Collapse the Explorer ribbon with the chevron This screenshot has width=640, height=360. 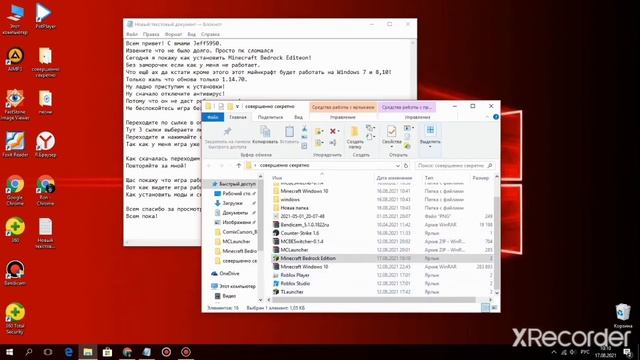[x=487, y=117]
